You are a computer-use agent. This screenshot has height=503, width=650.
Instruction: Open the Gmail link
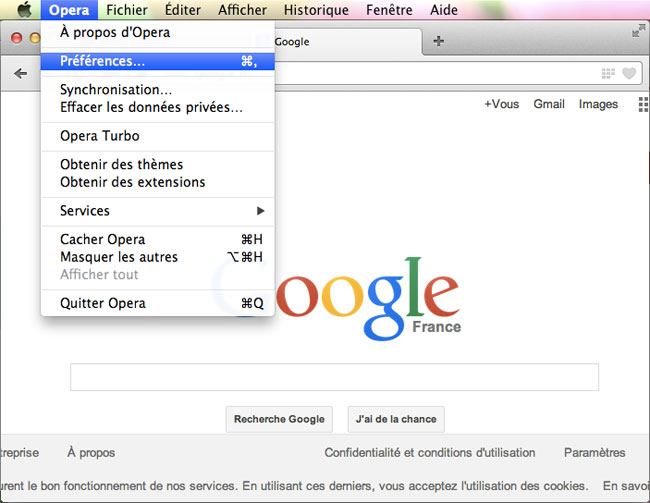point(549,104)
